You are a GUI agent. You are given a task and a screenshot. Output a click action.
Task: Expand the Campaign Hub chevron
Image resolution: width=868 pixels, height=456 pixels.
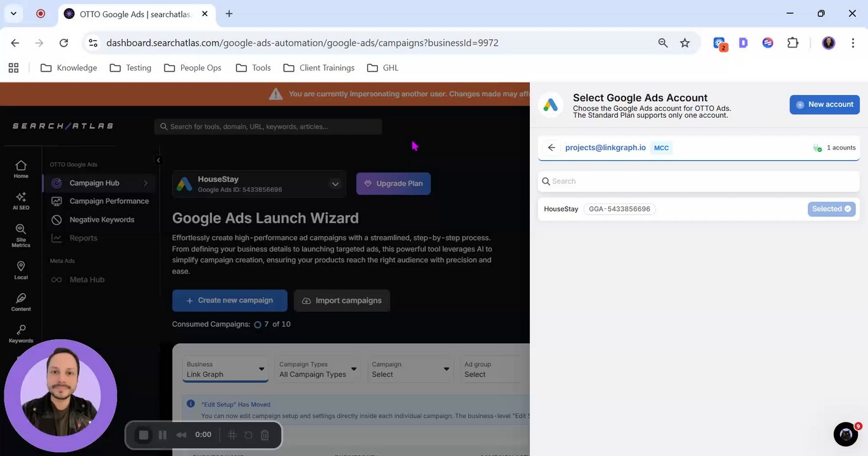point(146,183)
